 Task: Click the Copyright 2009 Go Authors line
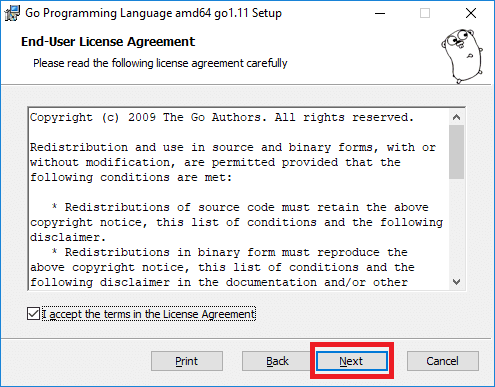(x=222, y=117)
